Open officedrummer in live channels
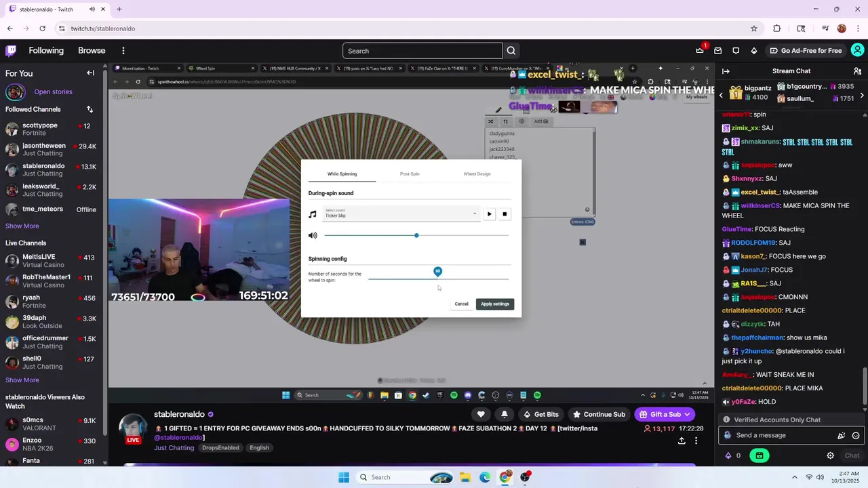The height and width of the screenshot is (488, 868). tap(52, 343)
